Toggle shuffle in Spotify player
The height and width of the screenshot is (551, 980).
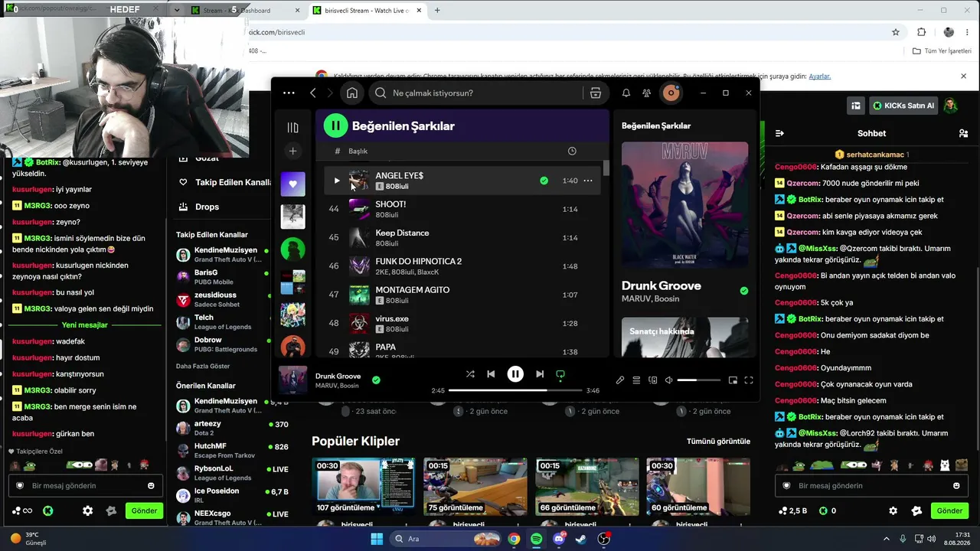pyautogui.click(x=470, y=374)
